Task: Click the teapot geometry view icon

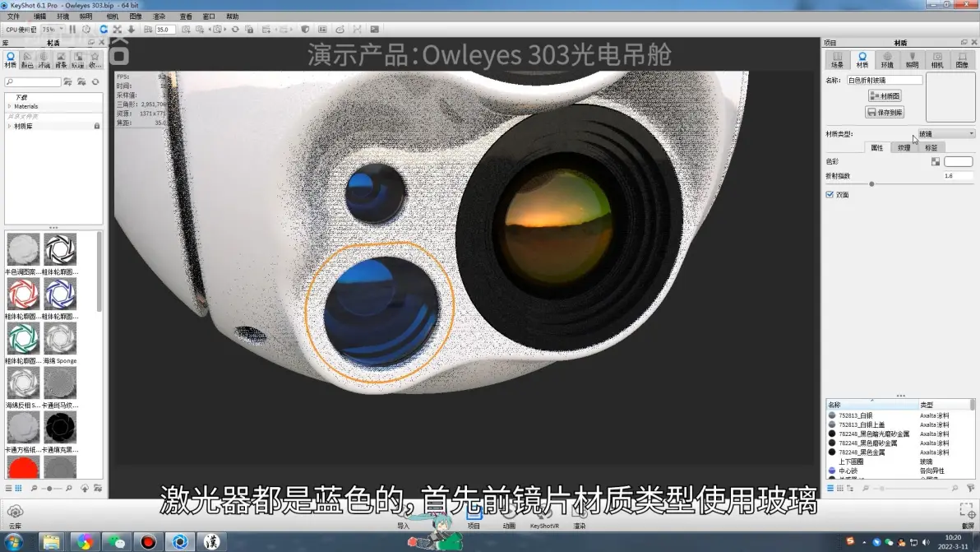Action: 340,30
